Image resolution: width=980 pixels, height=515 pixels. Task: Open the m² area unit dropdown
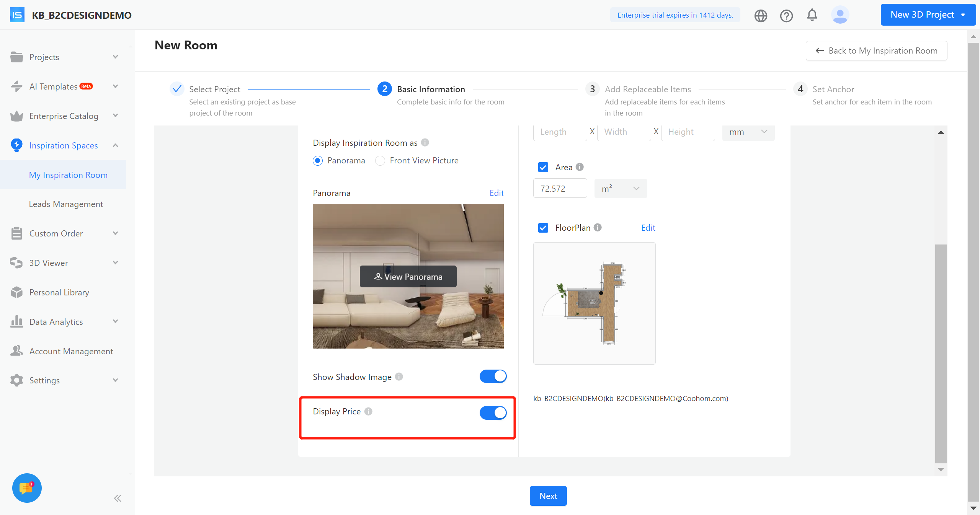click(x=621, y=189)
